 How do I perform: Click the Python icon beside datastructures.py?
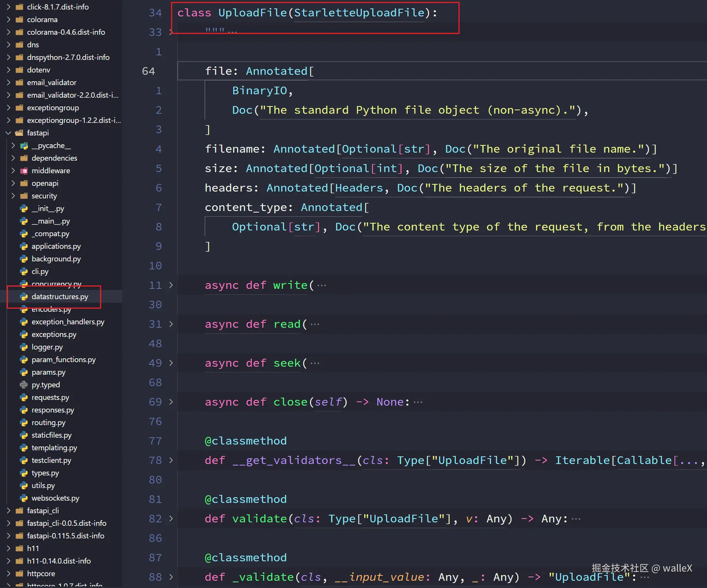[24, 296]
